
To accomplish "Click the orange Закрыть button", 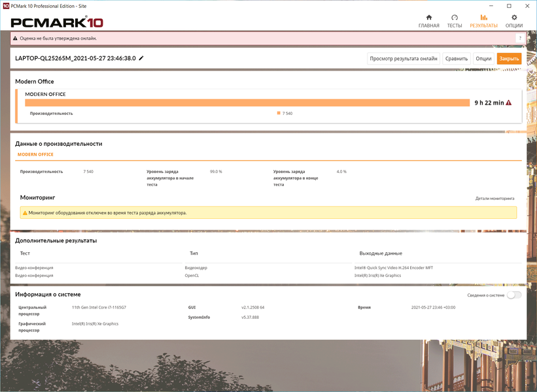I will [509, 59].
